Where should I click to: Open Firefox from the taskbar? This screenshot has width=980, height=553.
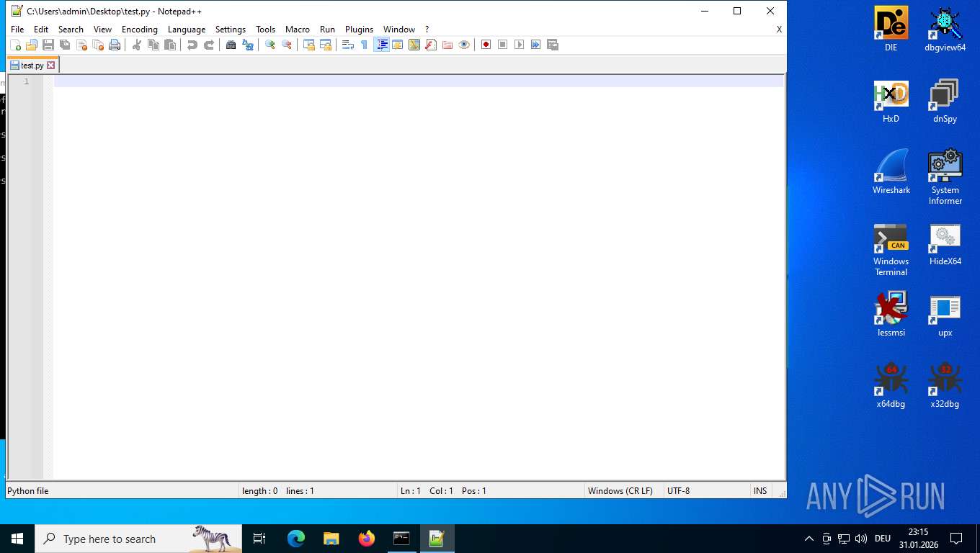tap(367, 539)
